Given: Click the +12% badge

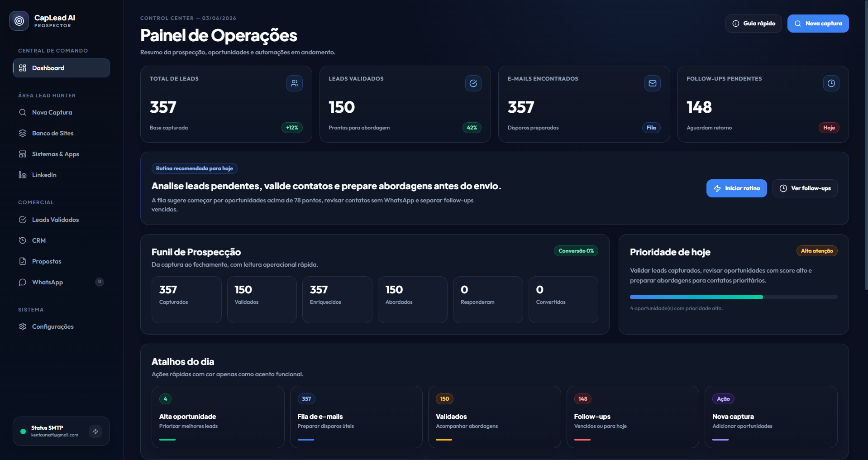Looking at the screenshot, I should coord(292,128).
